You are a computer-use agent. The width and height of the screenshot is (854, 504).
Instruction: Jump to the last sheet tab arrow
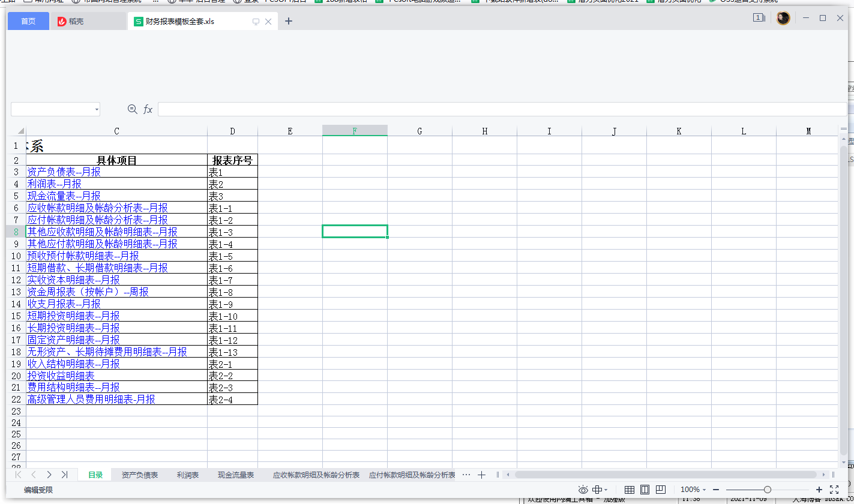click(x=64, y=475)
